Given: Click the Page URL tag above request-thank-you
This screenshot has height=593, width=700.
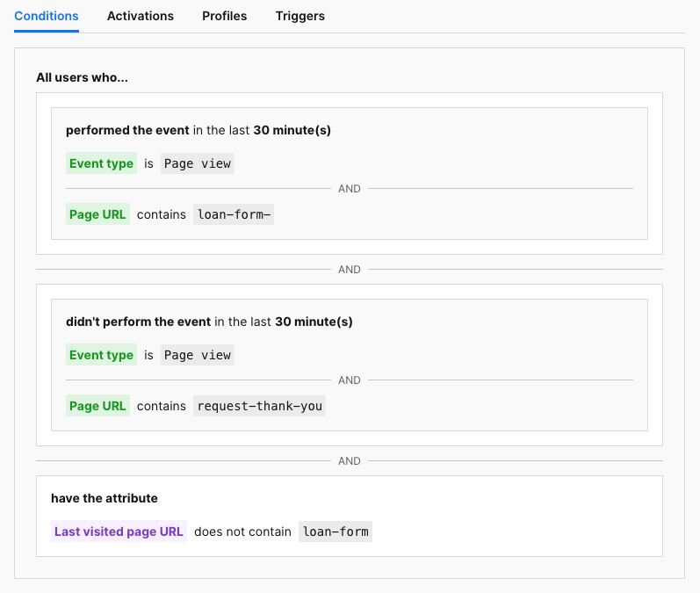Looking at the screenshot, I should [x=97, y=406].
